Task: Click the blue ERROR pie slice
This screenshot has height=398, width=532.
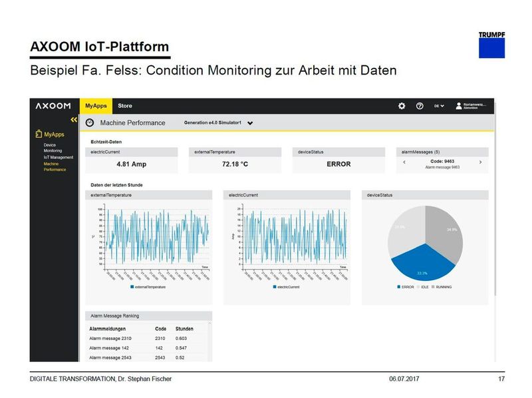Action: [x=423, y=263]
